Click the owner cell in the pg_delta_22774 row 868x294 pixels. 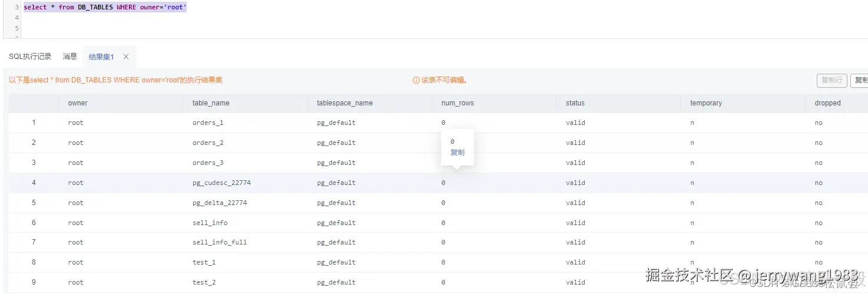pyautogui.click(x=76, y=203)
